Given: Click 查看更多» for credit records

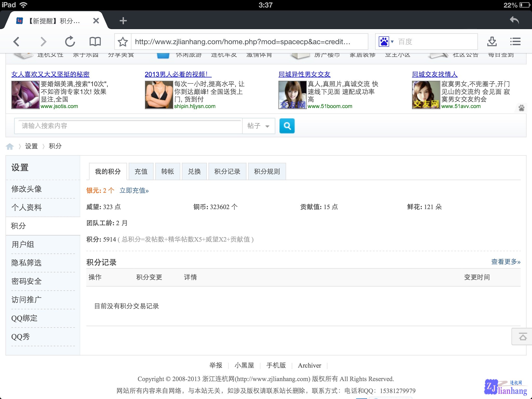Looking at the screenshot, I should click(x=506, y=262).
